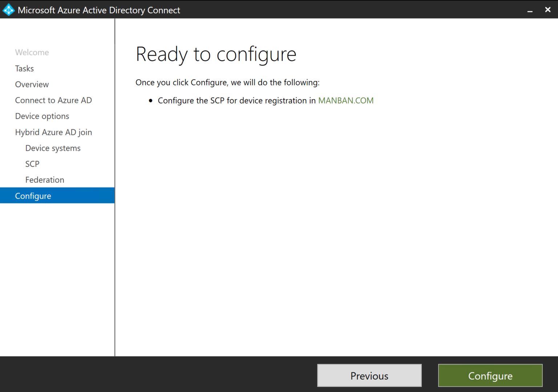This screenshot has width=558, height=392.
Task: Select the highlighted Configure step
Action: pos(33,195)
